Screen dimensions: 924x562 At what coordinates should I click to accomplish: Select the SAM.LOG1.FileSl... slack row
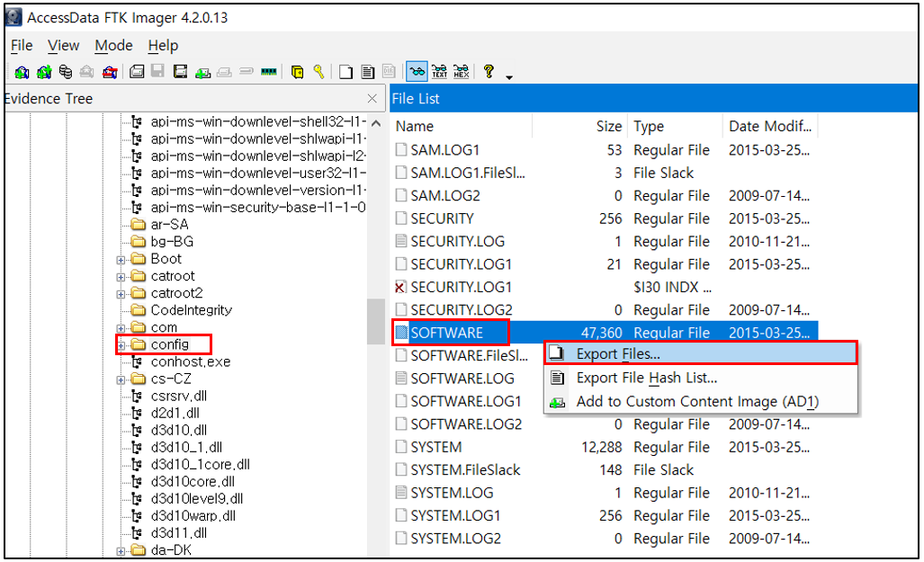(x=605, y=173)
